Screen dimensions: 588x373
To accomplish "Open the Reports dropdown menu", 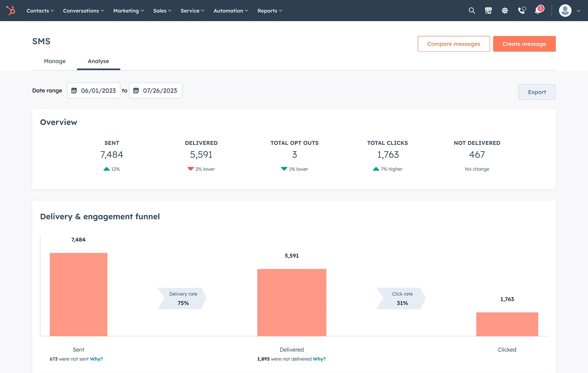I will coord(270,11).
